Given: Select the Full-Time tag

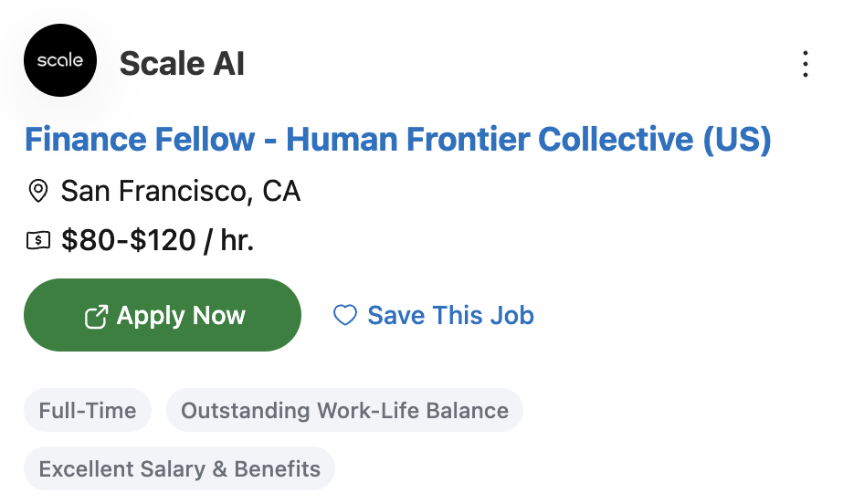Looking at the screenshot, I should (x=88, y=410).
